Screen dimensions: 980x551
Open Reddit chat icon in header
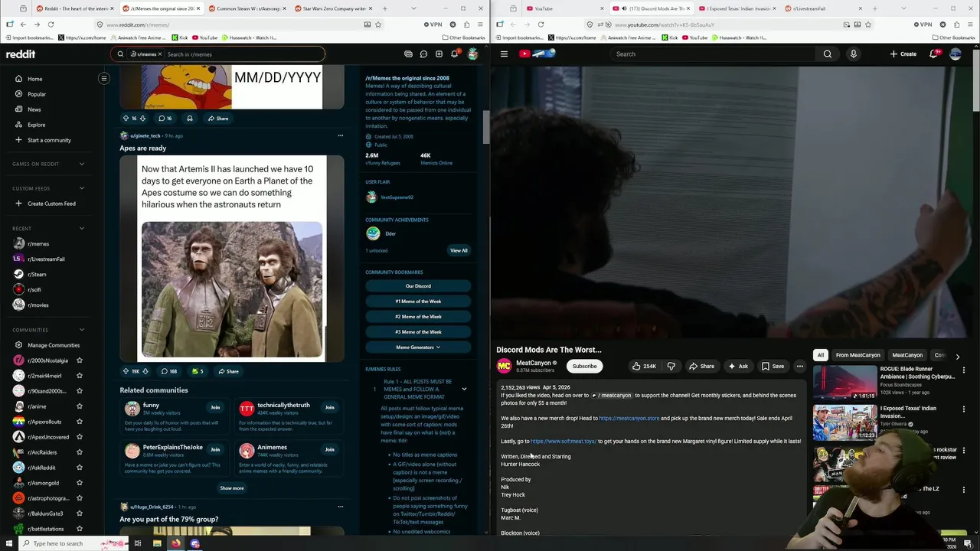[423, 54]
